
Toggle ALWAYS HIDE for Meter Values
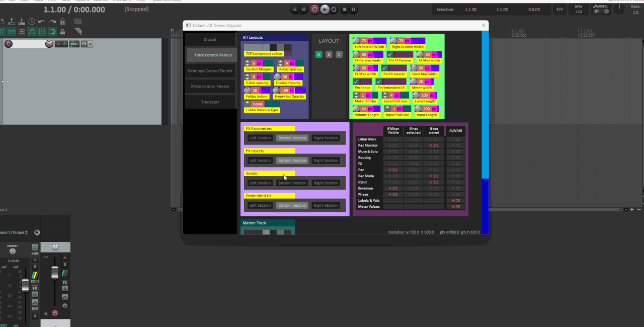(x=455, y=206)
